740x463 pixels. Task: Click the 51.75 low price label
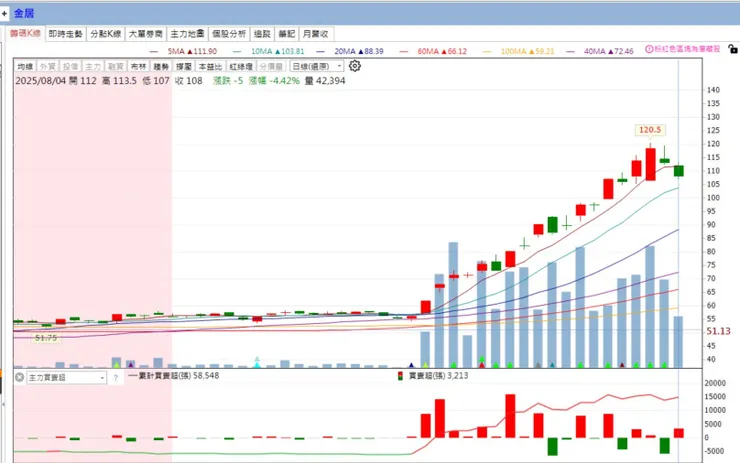tap(46, 338)
